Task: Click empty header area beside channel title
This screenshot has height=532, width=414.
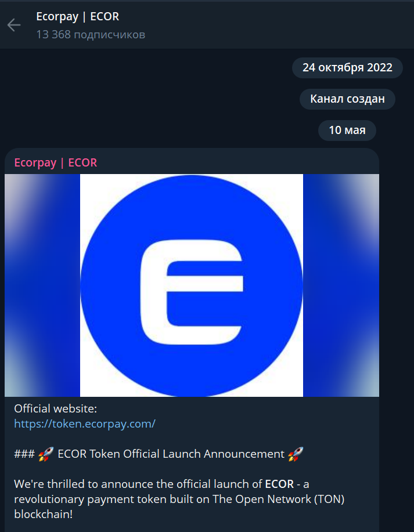Action: [265, 24]
